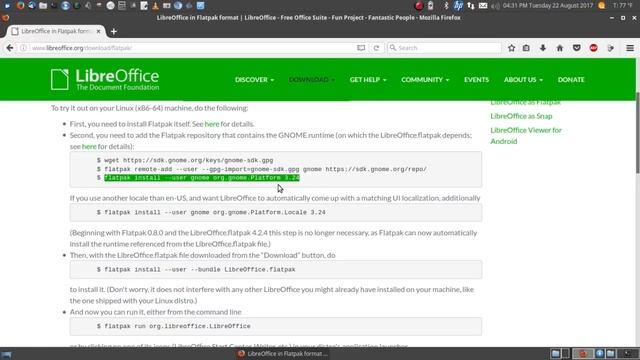Select the LibreOffice in Flatpak browser tab
The image size is (640, 360).
pos(56,31)
